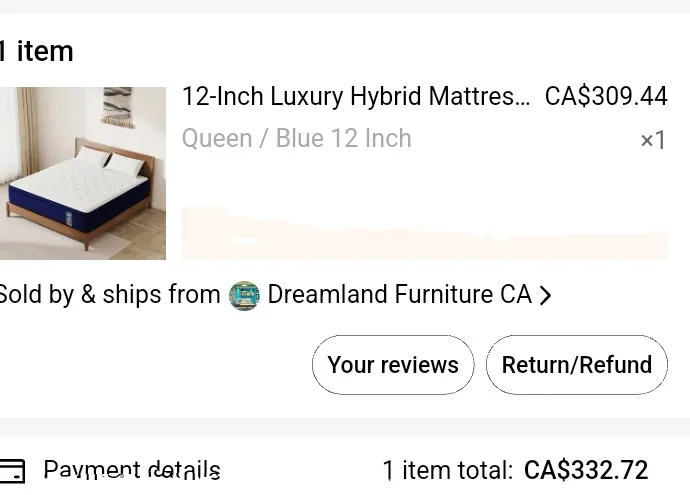The width and height of the screenshot is (690, 495).
Task: Click the 1 item total label
Action: tap(448, 470)
